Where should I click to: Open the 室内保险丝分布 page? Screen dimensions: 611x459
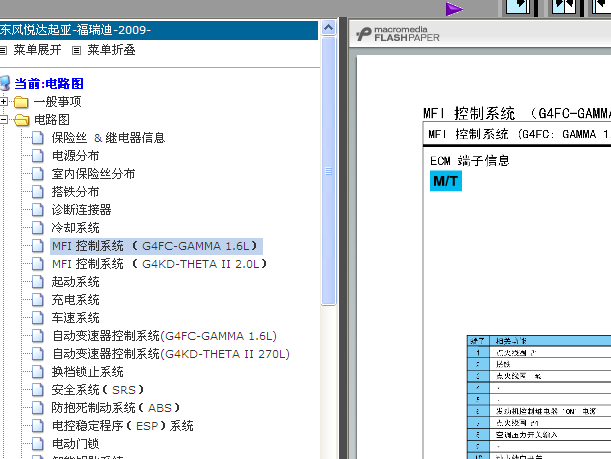93,173
